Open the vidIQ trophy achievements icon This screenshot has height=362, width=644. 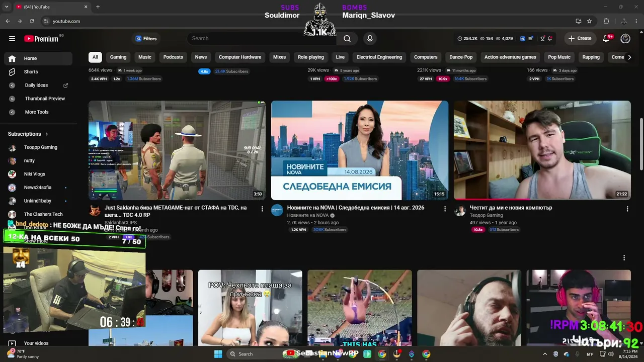542,39
